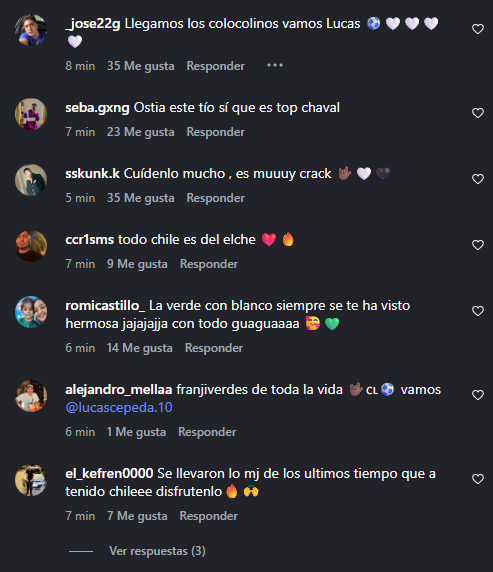Reply to seba.gxng's comment

point(216,132)
